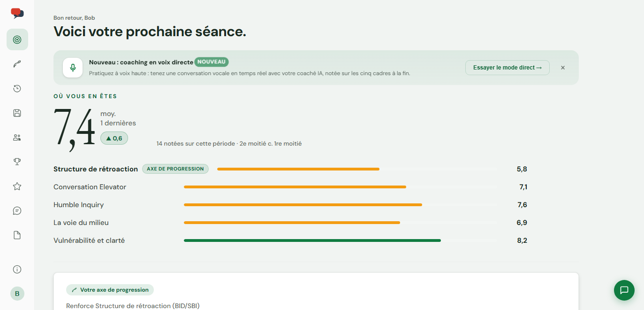Image resolution: width=644 pixels, height=310 pixels.
Task: Click the 7,6 score value
Action: 522,205
